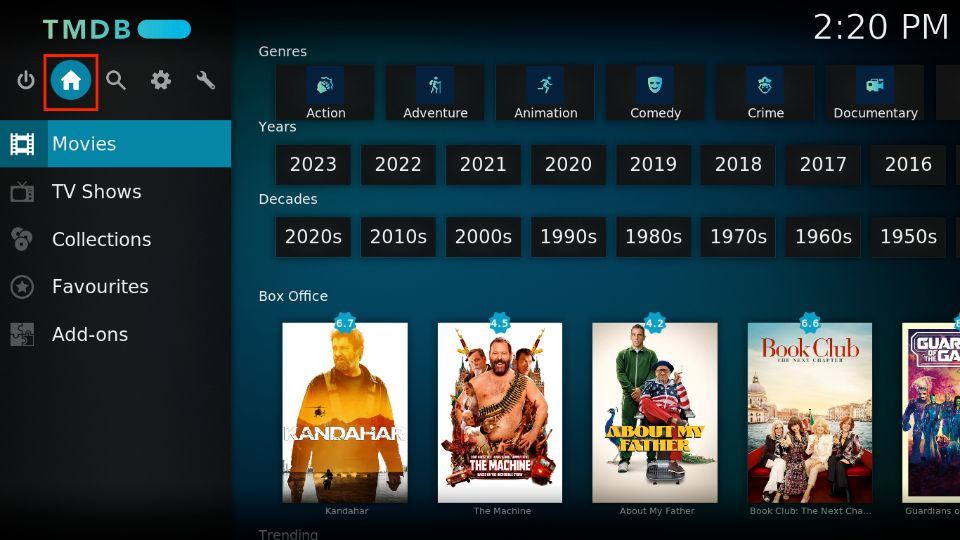Select the 1950s decade

pyautogui.click(x=909, y=237)
